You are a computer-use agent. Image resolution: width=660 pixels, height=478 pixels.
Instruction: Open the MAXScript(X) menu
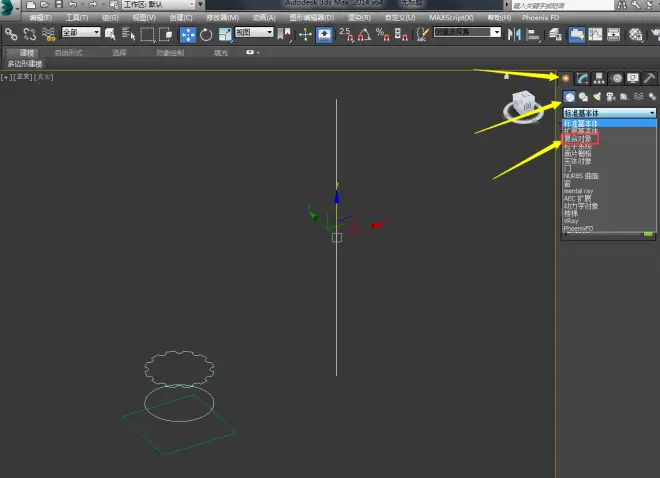click(x=451, y=18)
